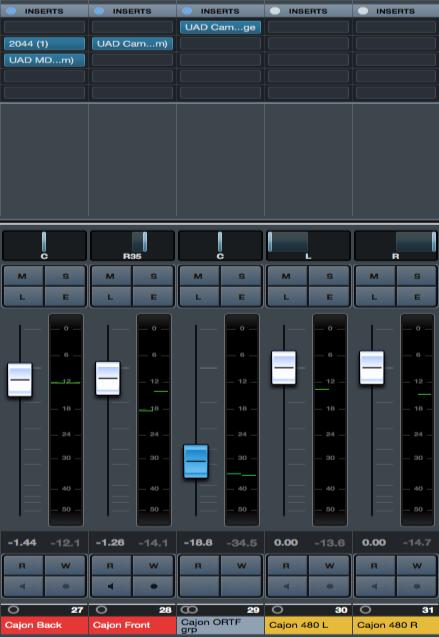Image resolution: width=439 pixels, height=637 pixels.
Task: Mute the Cajon 480 L channel
Action: point(287,276)
